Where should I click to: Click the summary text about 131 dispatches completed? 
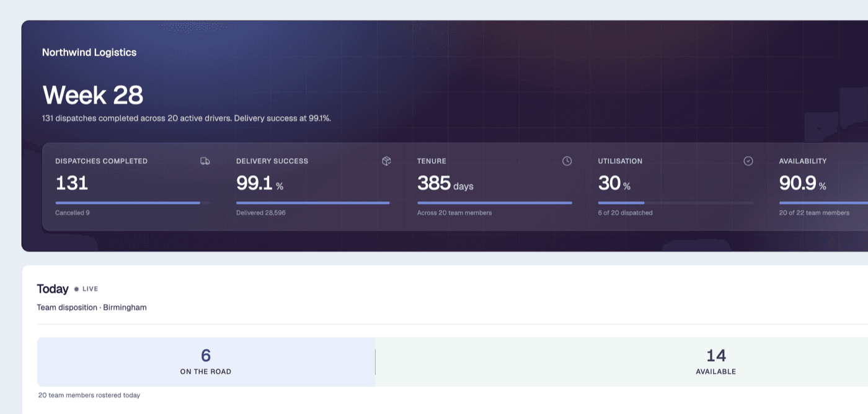[187, 118]
